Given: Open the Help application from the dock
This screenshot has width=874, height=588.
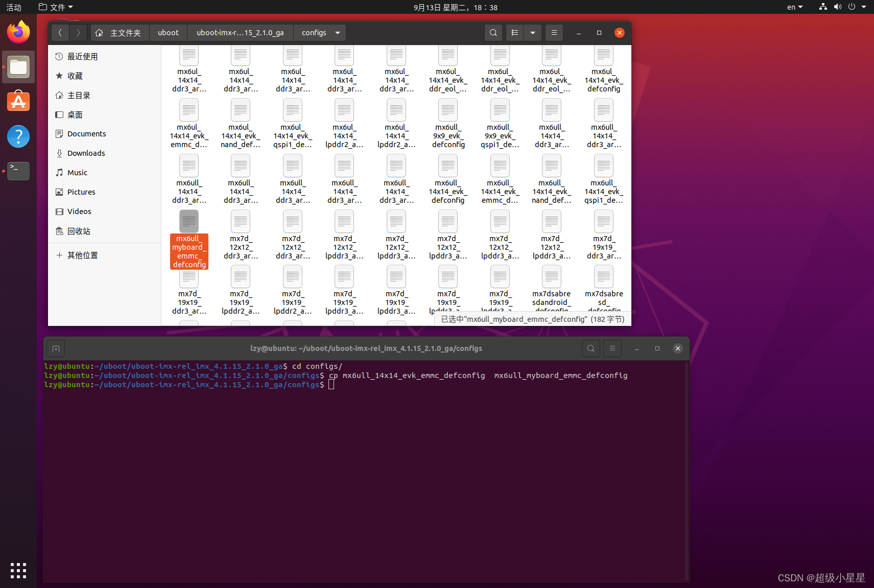Looking at the screenshot, I should tap(18, 136).
